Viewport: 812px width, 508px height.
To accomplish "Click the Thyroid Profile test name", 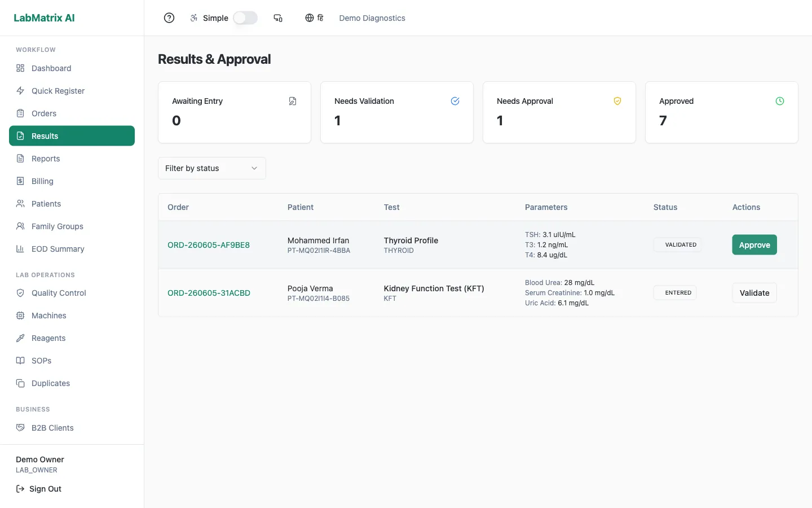I will coord(411,240).
